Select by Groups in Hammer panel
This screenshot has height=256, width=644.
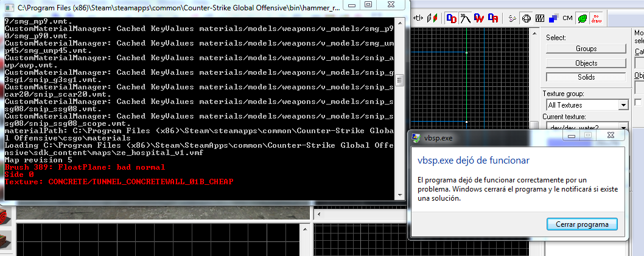[586, 49]
